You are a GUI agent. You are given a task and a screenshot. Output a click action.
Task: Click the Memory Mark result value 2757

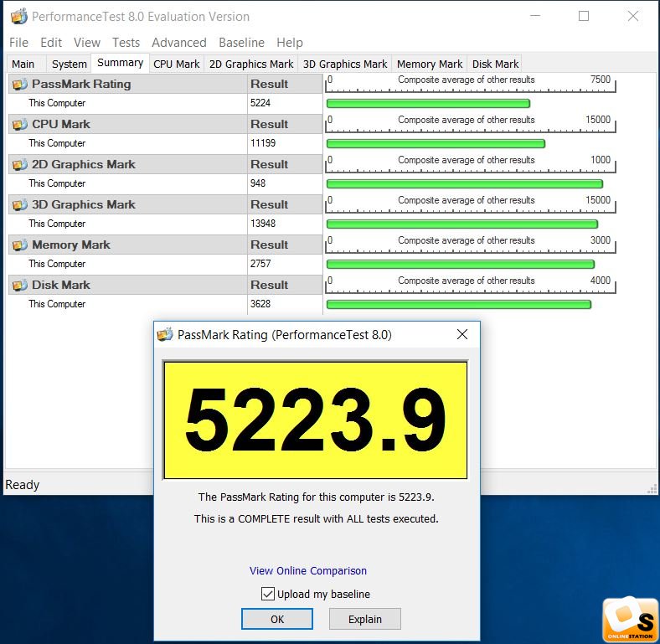[x=260, y=264]
